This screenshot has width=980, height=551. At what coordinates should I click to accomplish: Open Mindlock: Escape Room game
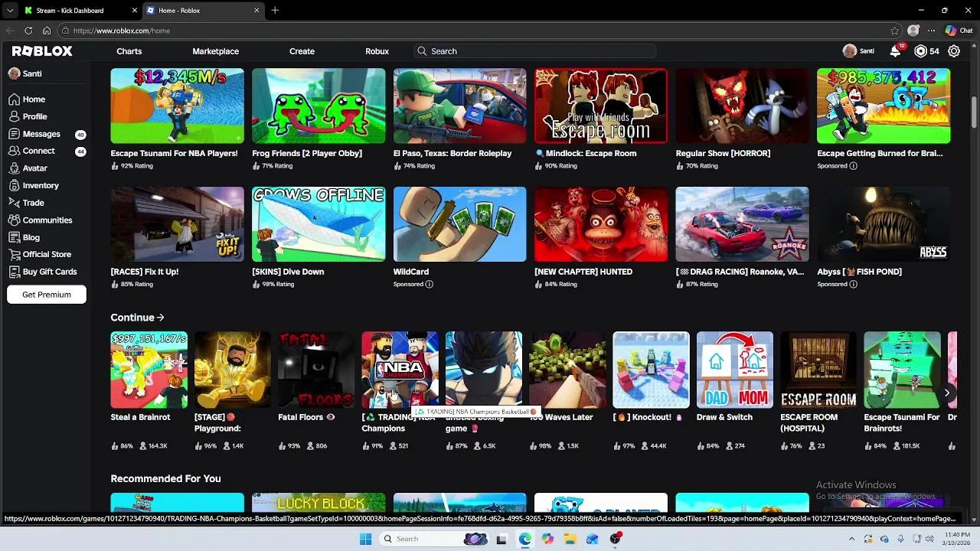click(x=601, y=106)
